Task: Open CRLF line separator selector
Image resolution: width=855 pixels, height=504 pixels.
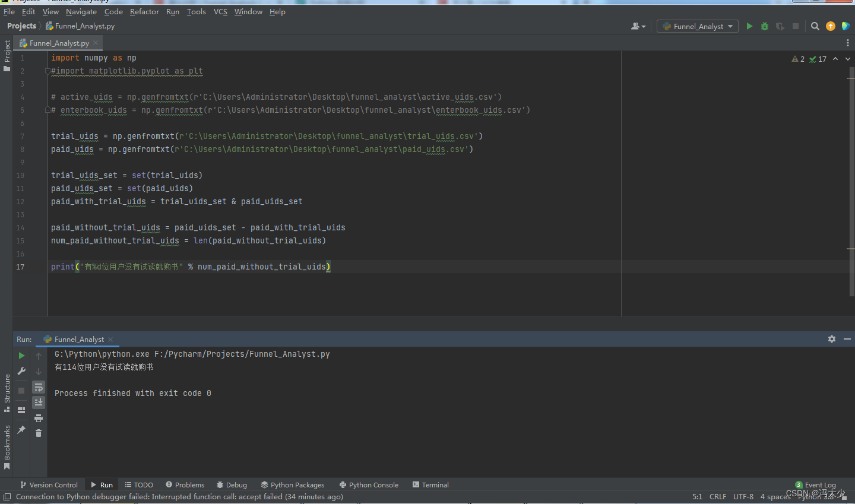Action: click(717, 497)
